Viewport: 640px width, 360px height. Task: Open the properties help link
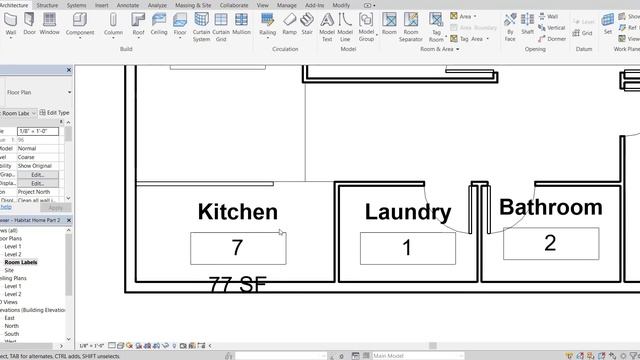(x=5, y=207)
